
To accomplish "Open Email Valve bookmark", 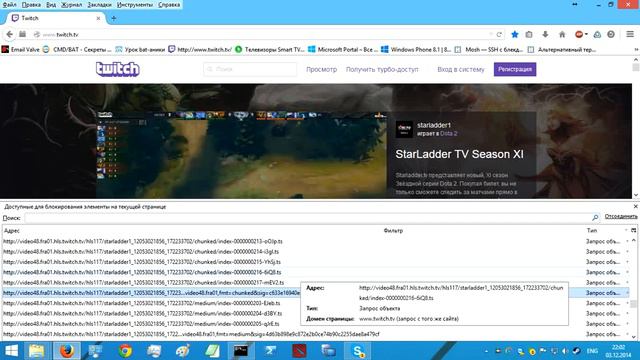I will (x=20, y=49).
